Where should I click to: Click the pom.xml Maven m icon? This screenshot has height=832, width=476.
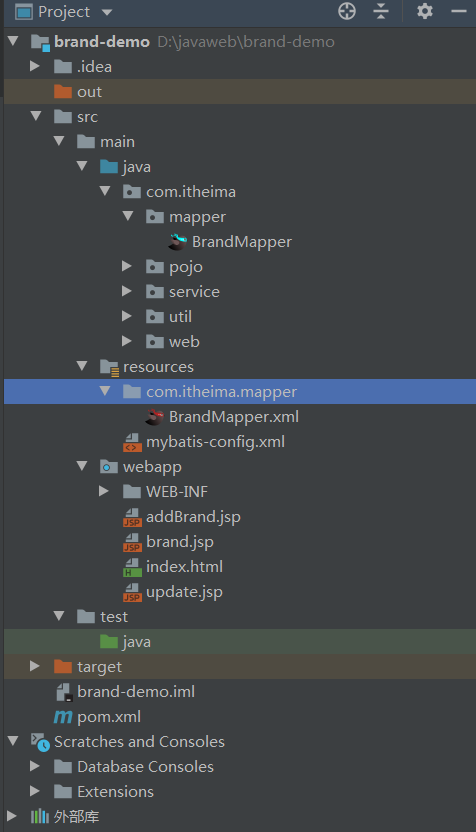(x=63, y=717)
